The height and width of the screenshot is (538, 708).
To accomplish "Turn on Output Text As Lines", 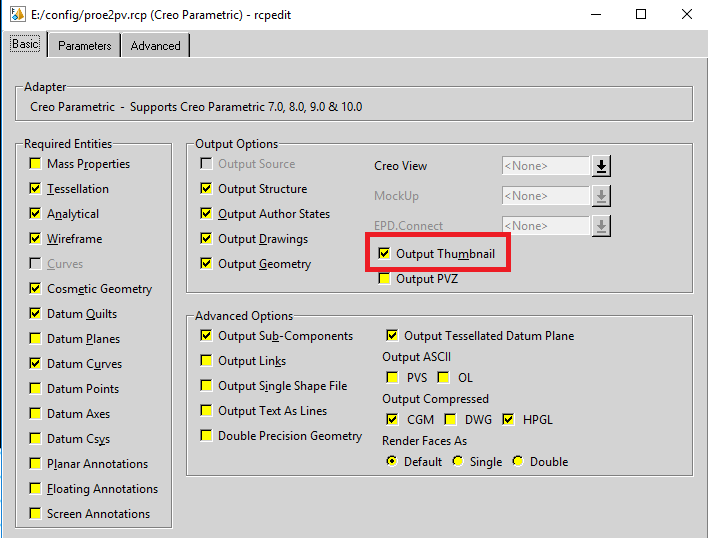I will click(206, 411).
